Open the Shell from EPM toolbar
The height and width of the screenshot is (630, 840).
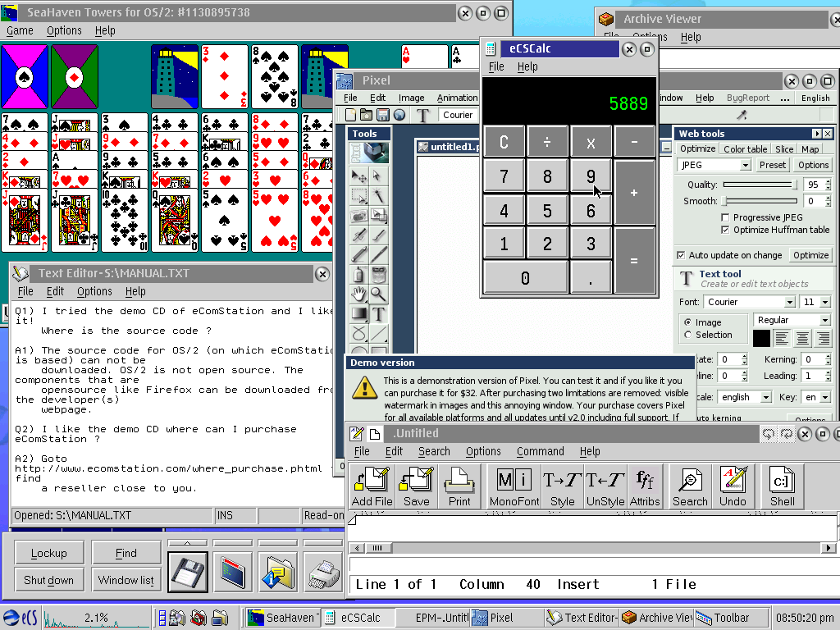[x=782, y=486]
